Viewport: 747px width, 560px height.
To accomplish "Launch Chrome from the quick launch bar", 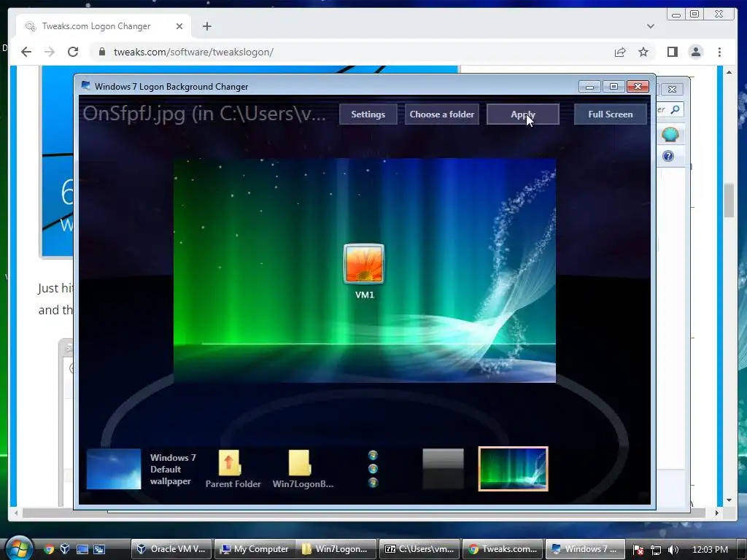I will (49, 549).
